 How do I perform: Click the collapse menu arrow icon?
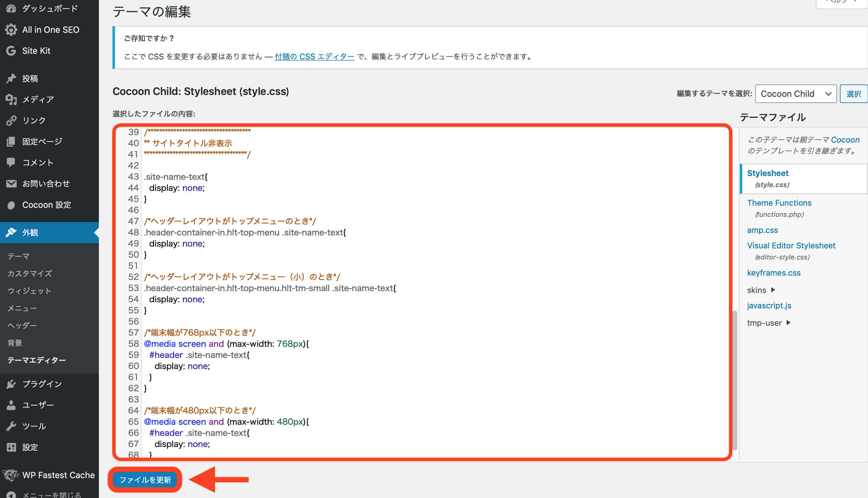tap(11, 495)
